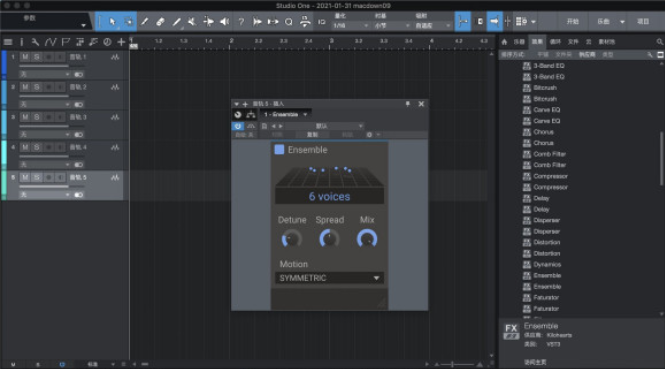Screen dimensions: 665x369
Task: Select the Eraser tool
Action: pyautogui.click(x=160, y=22)
